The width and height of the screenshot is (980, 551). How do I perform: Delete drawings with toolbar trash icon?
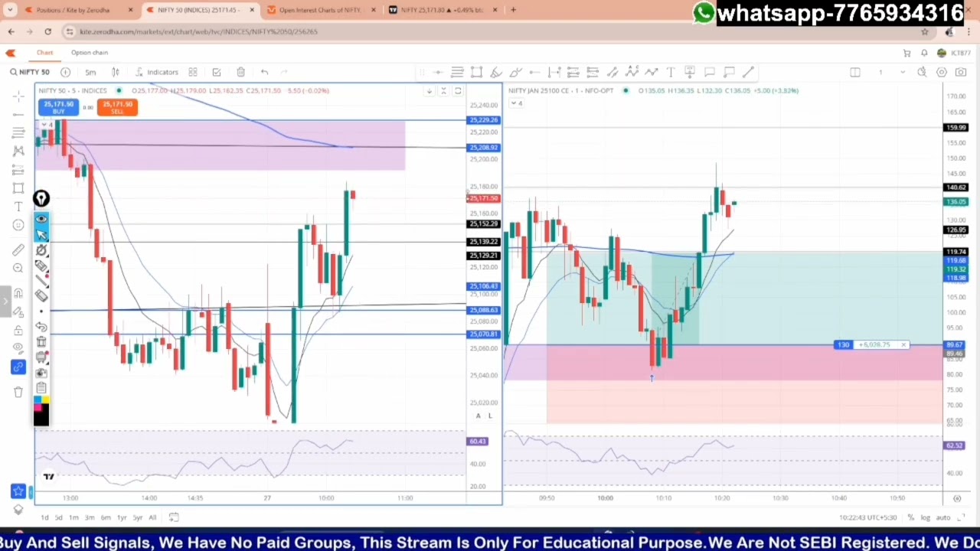point(240,72)
